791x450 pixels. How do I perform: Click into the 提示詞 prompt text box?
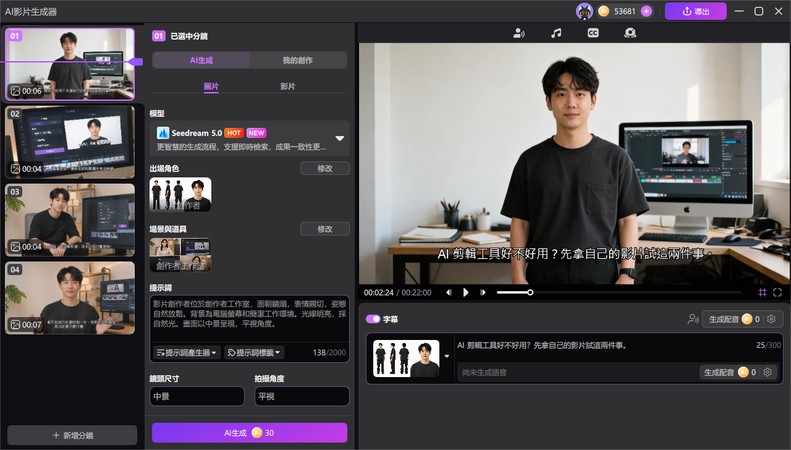249,319
